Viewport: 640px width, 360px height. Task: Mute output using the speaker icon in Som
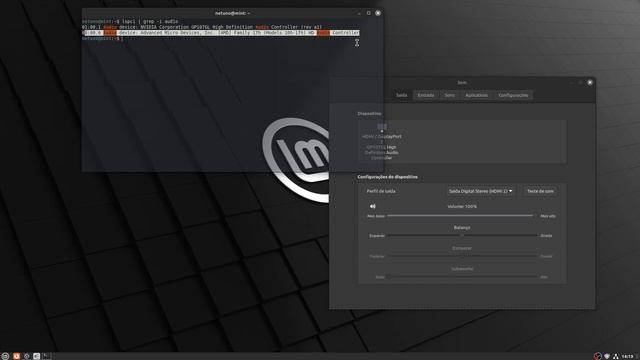[x=373, y=207]
